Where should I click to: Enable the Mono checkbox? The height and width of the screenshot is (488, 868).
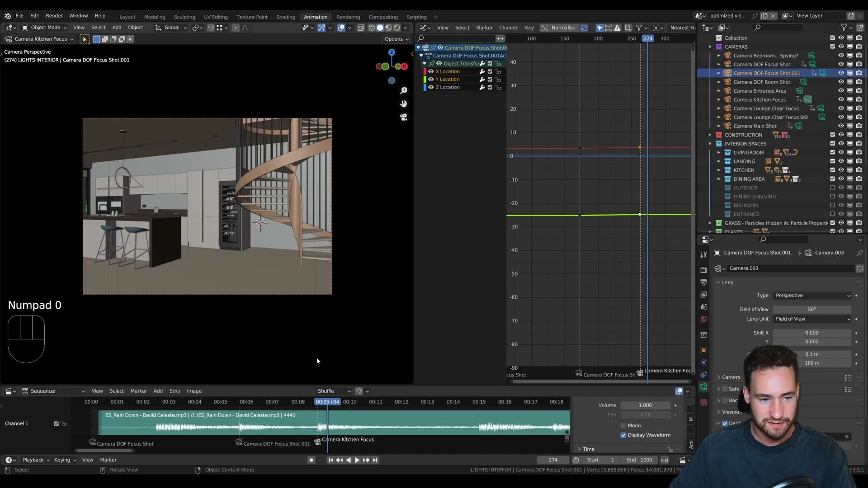pos(623,426)
